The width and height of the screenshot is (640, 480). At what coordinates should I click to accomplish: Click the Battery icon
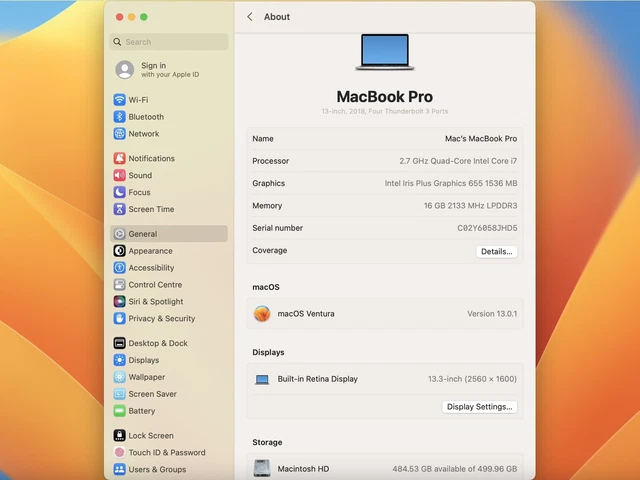point(119,411)
